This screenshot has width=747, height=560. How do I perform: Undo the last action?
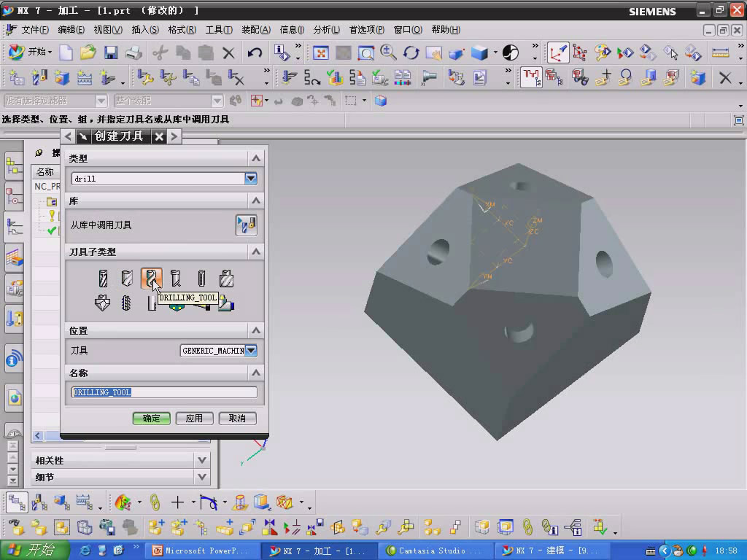coord(255,52)
